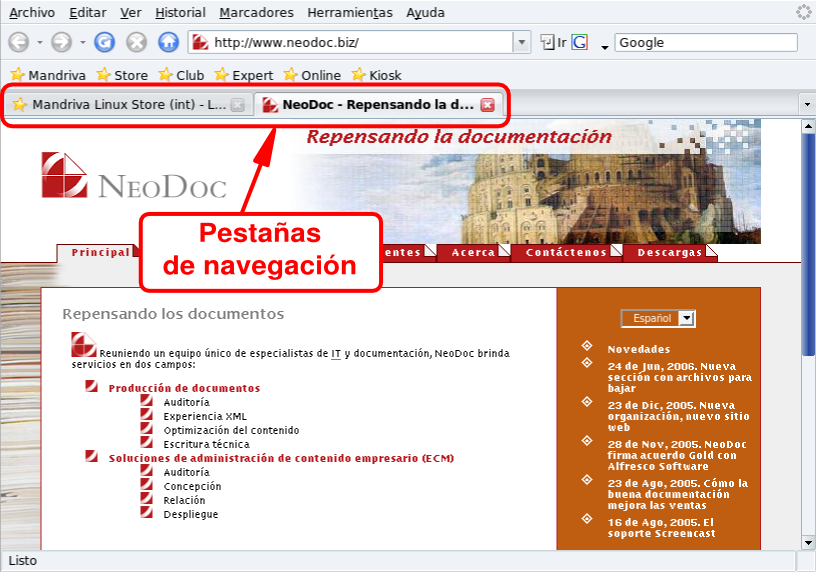816x572 pixels.
Task: Click the Google search engine icon
Action: [580, 42]
